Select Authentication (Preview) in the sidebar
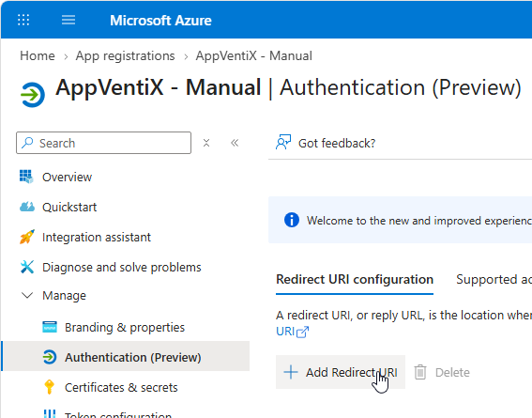 126,356
